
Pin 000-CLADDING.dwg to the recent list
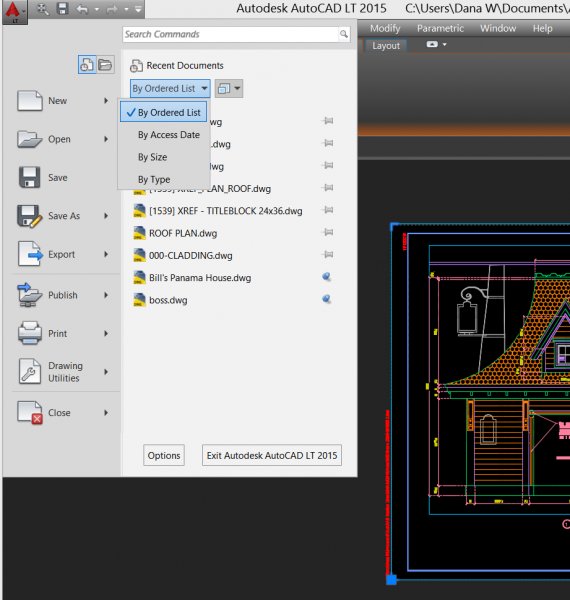point(328,254)
